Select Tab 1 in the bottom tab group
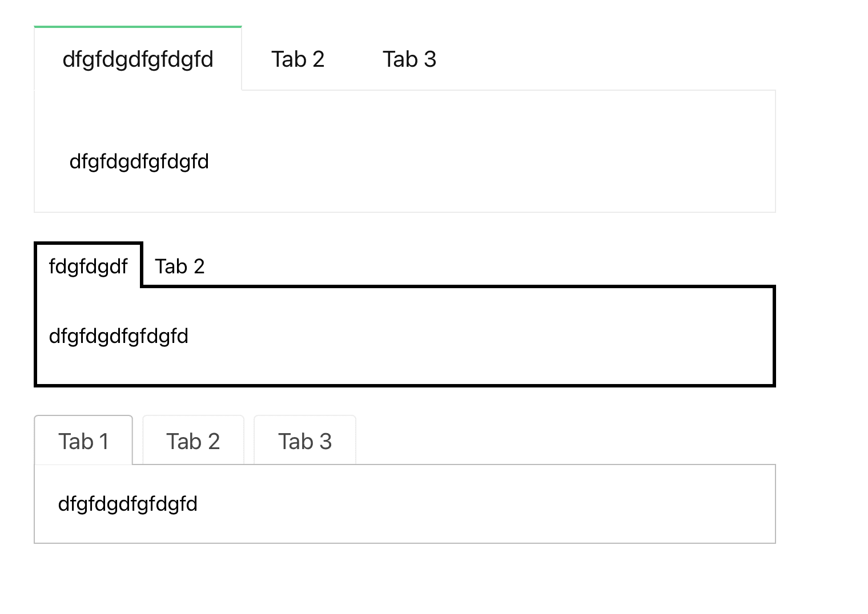The height and width of the screenshot is (614, 868). click(x=83, y=440)
